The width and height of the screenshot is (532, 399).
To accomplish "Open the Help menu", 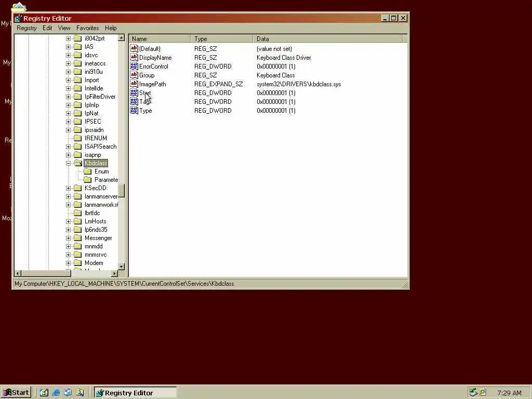I will [111, 28].
